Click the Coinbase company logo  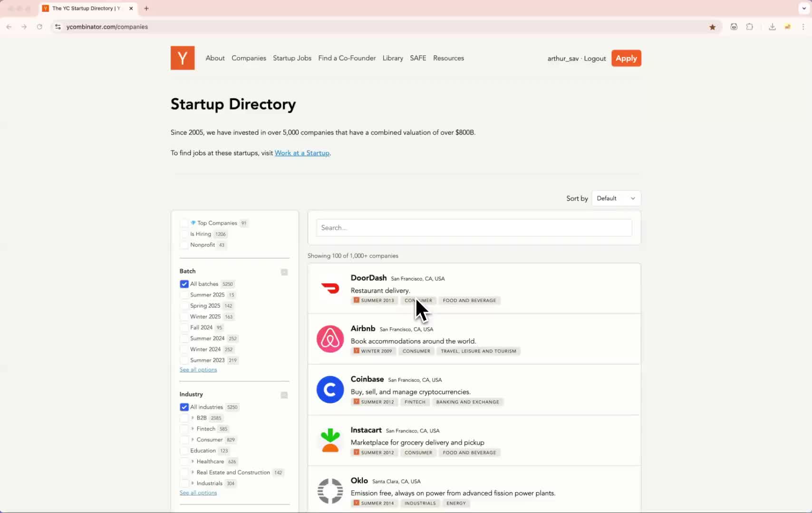coord(330,389)
